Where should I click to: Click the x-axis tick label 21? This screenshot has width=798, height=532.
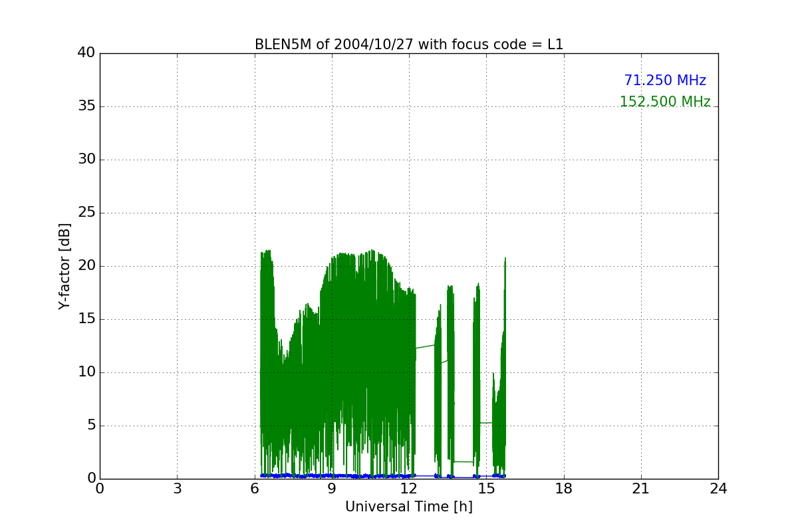point(641,489)
